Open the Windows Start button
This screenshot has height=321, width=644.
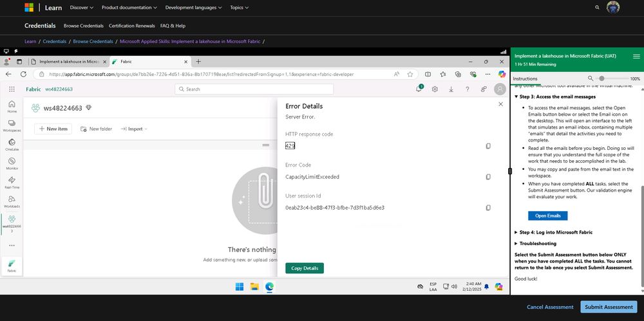tap(240, 286)
